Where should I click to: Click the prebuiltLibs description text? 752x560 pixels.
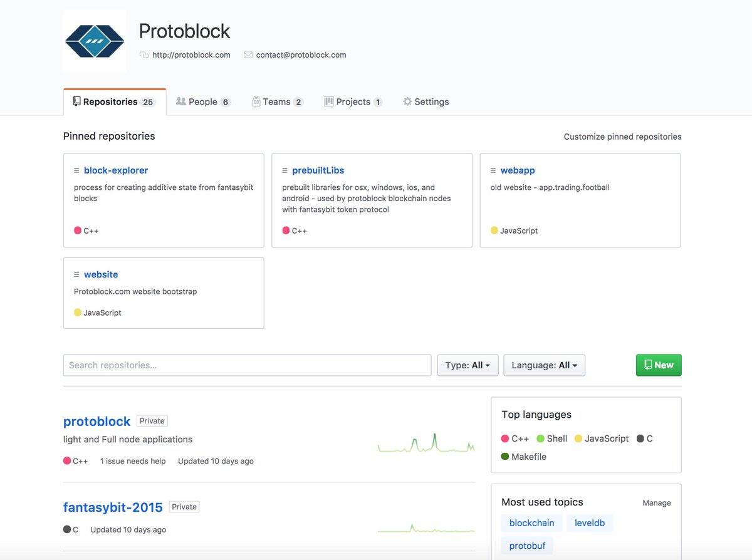click(x=367, y=199)
